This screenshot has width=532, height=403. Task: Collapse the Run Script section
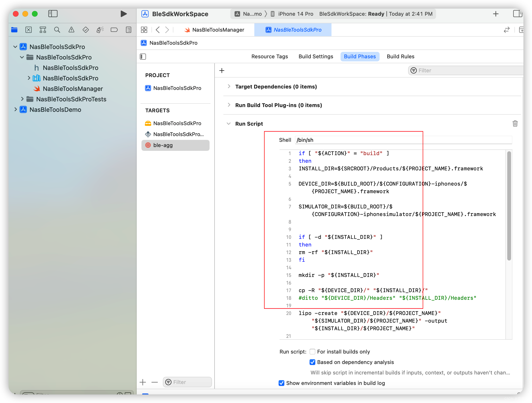229,124
